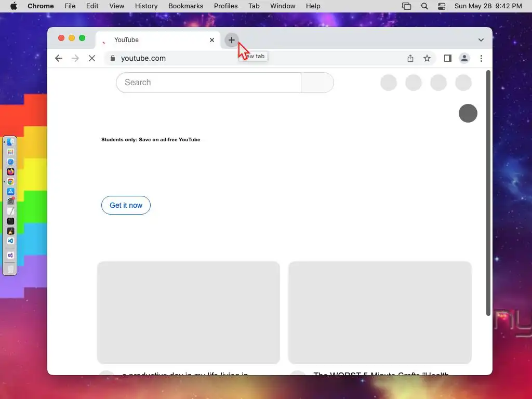Open first video thumbnail placeholder
This screenshot has width=532, height=399.
pos(189,312)
